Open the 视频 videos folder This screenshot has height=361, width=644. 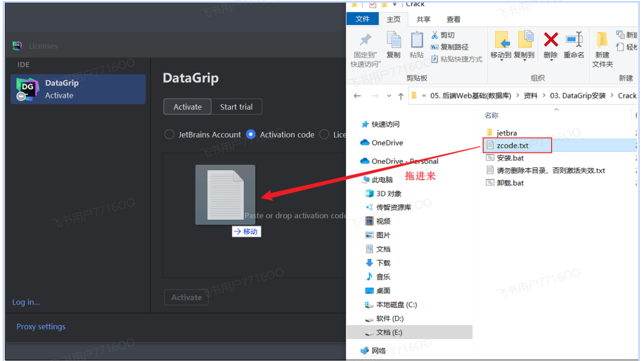pyautogui.click(x=378, y=221)
